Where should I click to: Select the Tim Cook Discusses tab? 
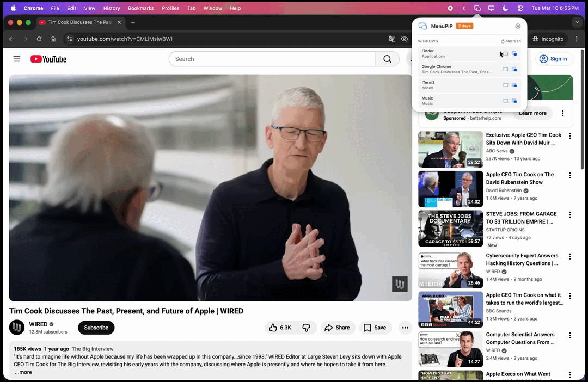[x=80, y=22]
